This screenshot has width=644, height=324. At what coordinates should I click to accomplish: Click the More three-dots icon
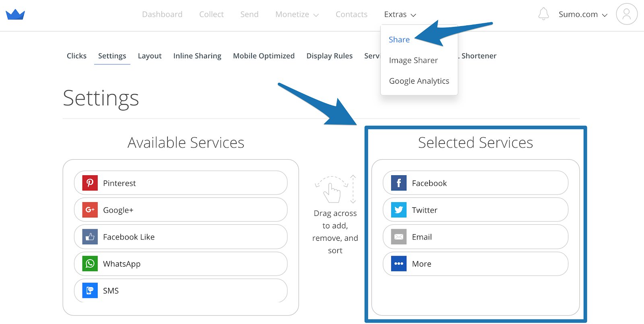[x=399, y=264]
